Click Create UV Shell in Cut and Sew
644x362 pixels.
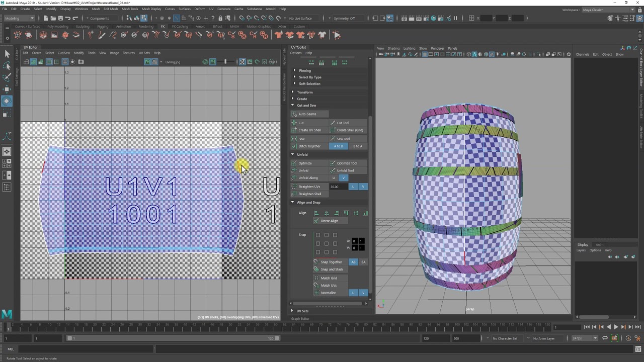pos(309,130)
